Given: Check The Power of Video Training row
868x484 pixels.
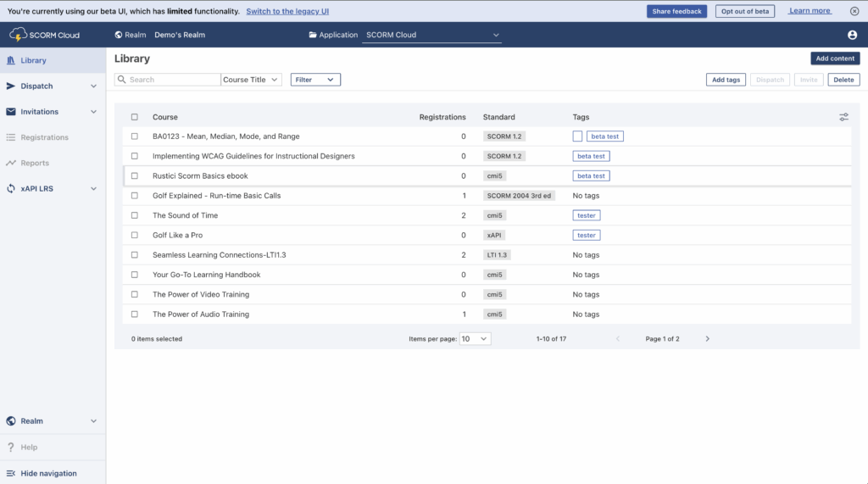Looking at the screenshot, I should click(x=135, y=295).
